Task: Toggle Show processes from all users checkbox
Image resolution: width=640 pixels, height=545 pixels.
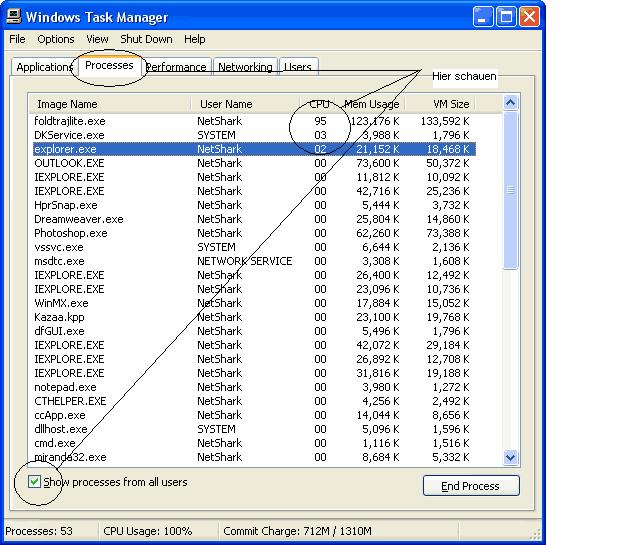Action: coord(34,482)
